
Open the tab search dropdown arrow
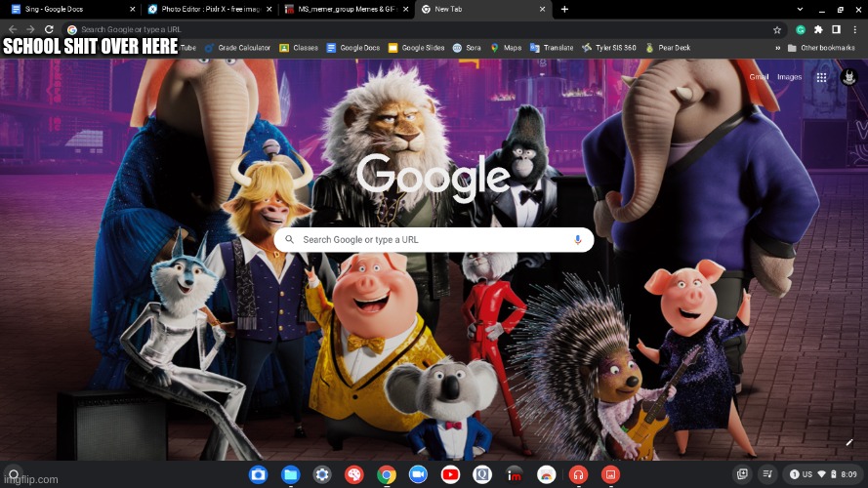pyautogui.click(x=800, y=10)
